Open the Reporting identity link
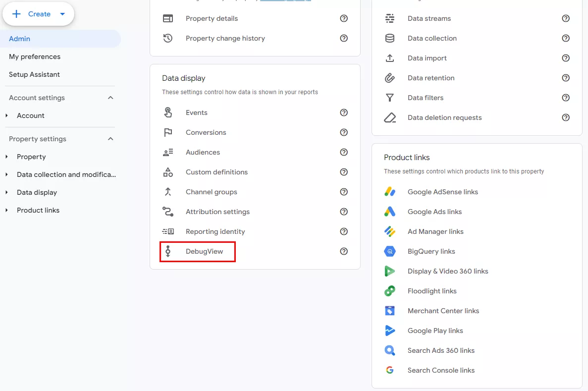 click(215, 231)
